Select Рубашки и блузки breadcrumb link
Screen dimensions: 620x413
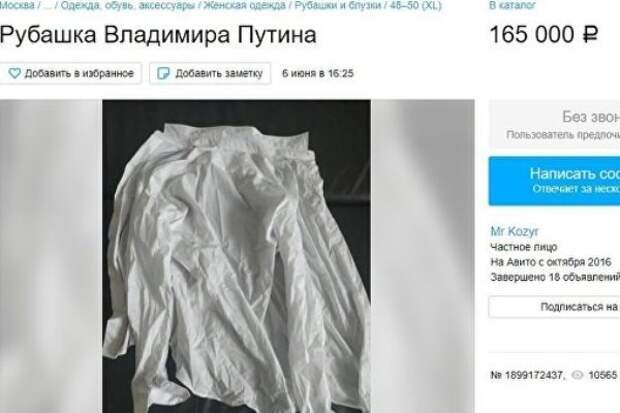[338, 5]
